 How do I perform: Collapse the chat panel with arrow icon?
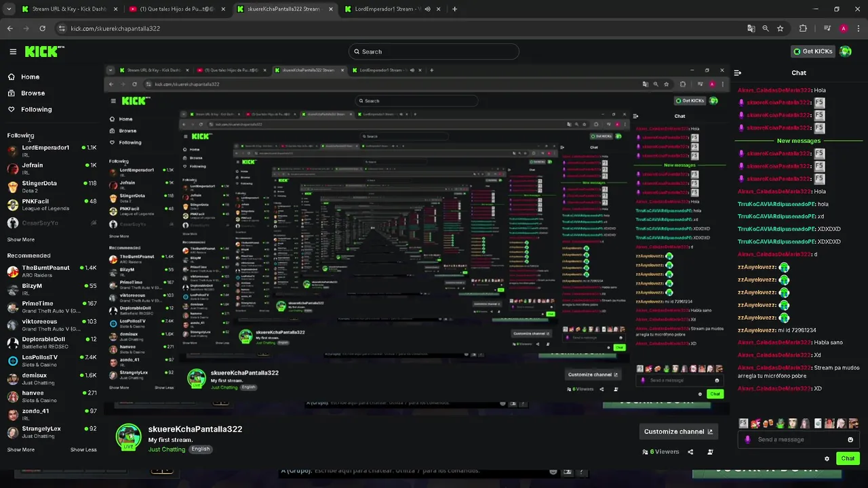click(738, 73)
